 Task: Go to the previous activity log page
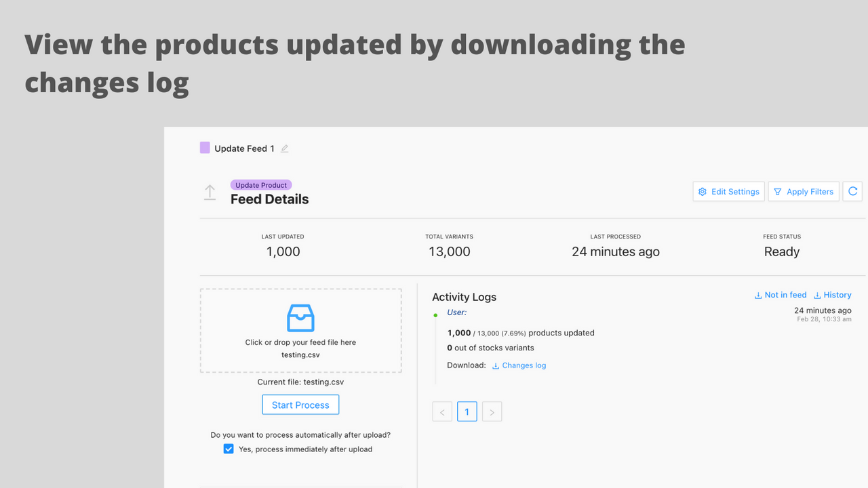[x=442, y=411]
